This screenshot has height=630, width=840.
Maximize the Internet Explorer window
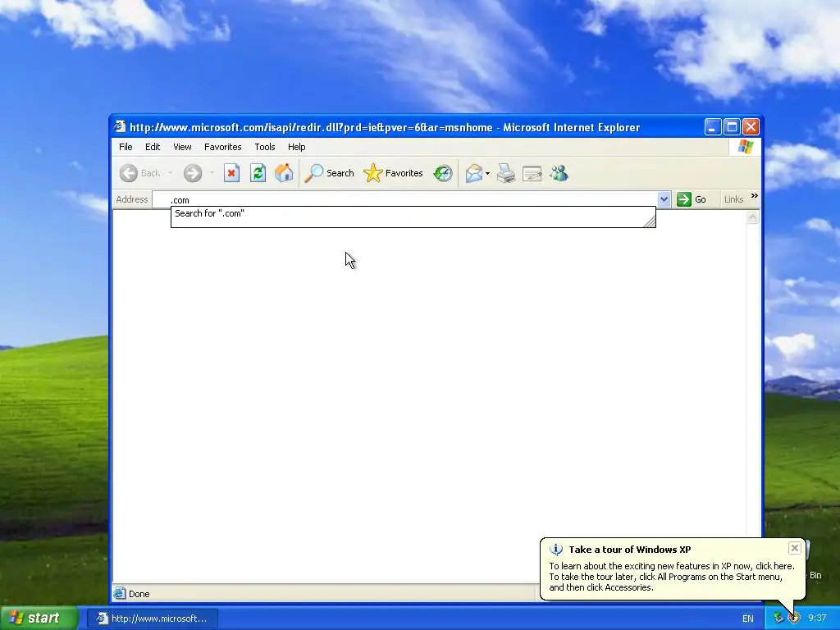(x=732, y=127)
